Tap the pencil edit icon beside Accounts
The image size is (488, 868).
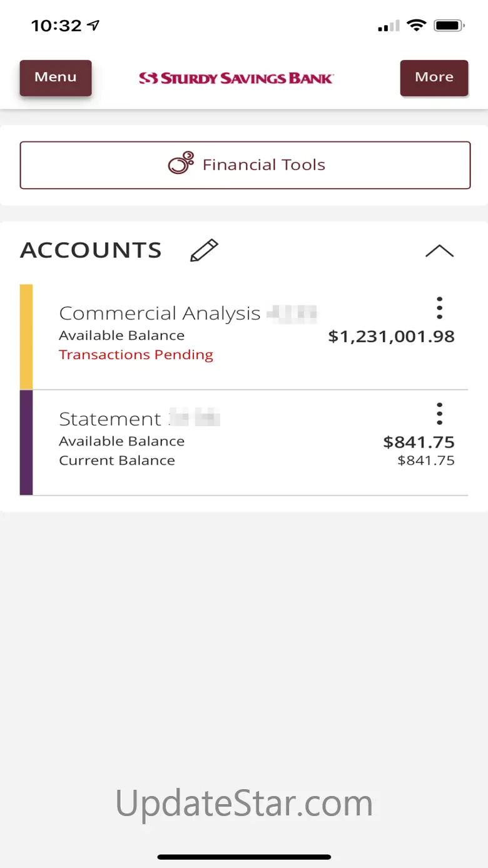(x=204, y=250)
